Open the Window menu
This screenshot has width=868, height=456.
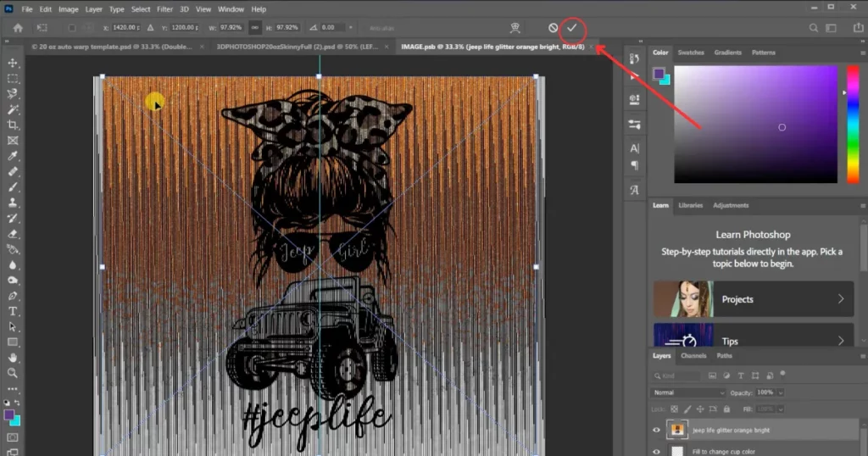click(x=231, y=9)
